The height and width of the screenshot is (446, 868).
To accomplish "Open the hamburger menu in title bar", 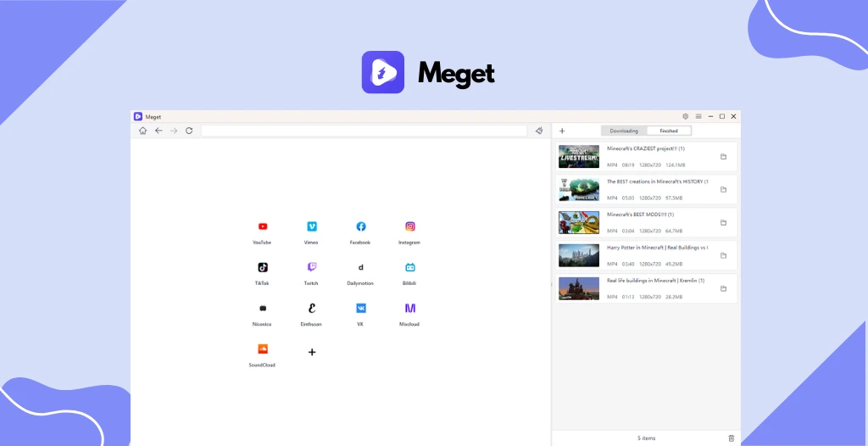I will pyautogui.click(x=698, y=116).
